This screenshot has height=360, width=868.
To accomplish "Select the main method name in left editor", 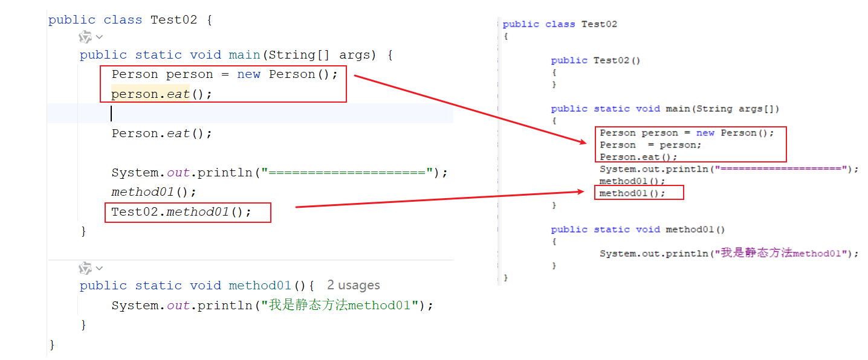I will tap(244, 55).
